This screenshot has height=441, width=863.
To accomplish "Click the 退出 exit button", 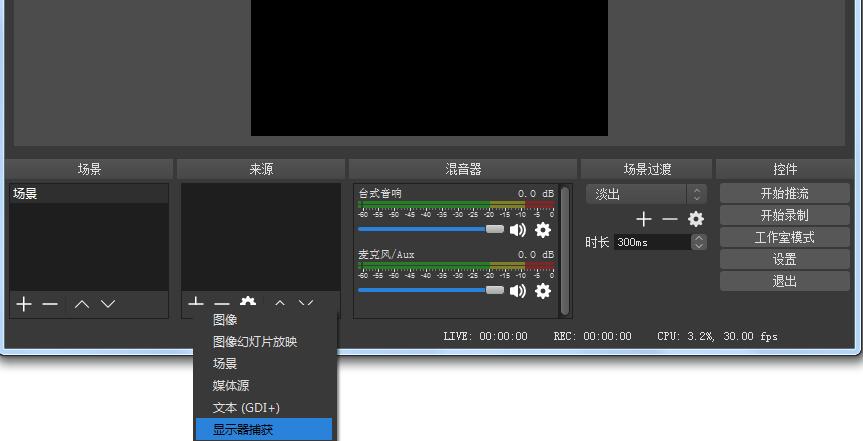I will click(784, 281).
